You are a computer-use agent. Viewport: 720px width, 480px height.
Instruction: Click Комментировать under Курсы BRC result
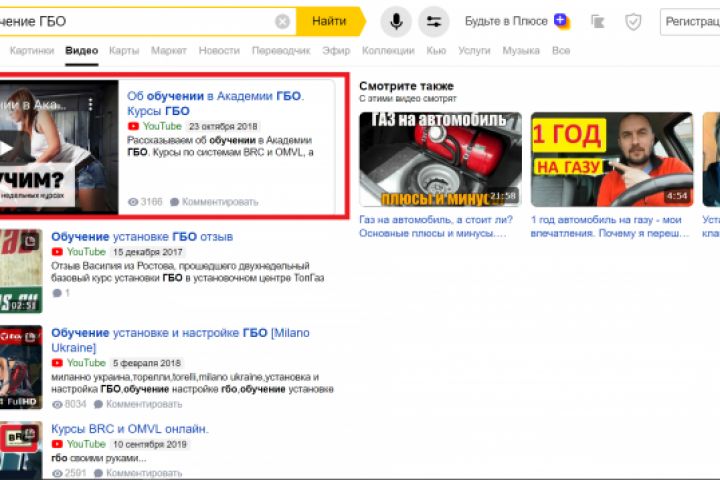144,473
